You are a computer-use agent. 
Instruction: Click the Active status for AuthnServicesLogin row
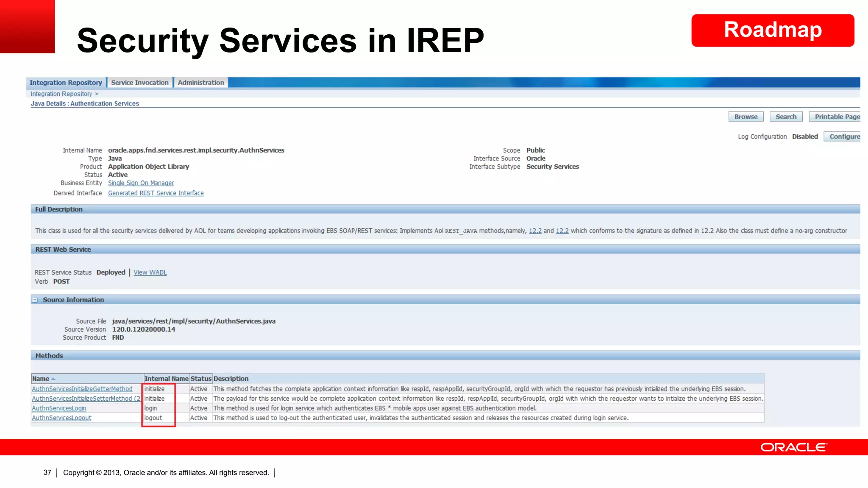(199, 408)
